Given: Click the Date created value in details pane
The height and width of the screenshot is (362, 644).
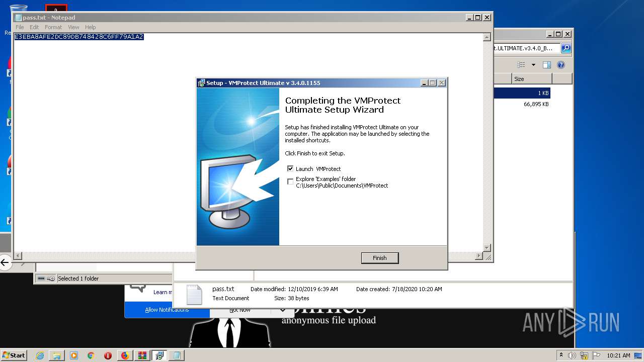Looking at the screenshot, I should 417,289.
